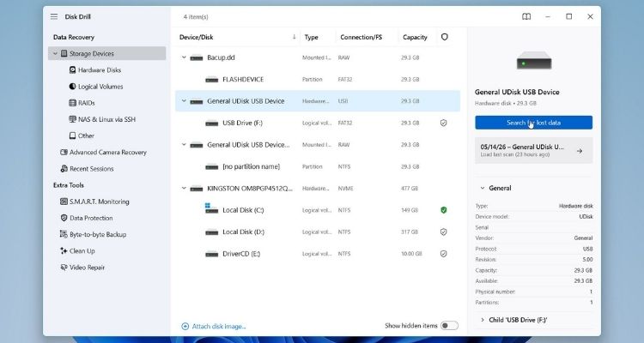Select the FLASHDEVICE partition row
The height and width of the screenshot is (343, 644).
click(318, 79)
